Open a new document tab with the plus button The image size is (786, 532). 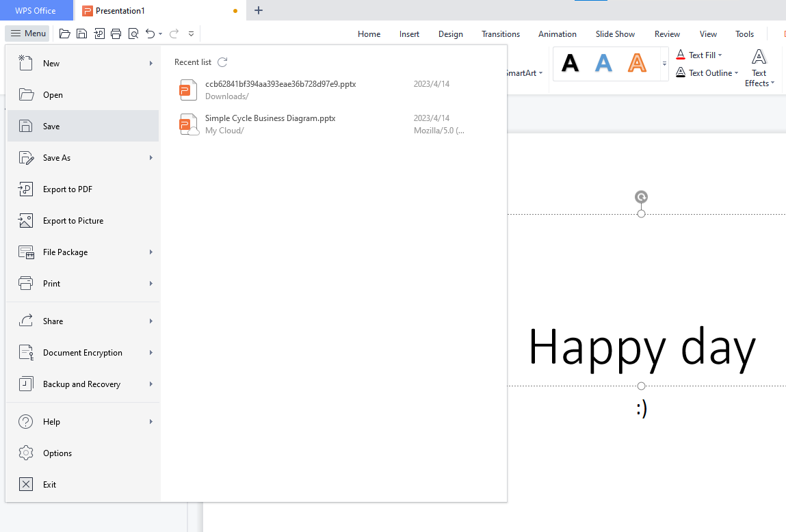point(258,10)
